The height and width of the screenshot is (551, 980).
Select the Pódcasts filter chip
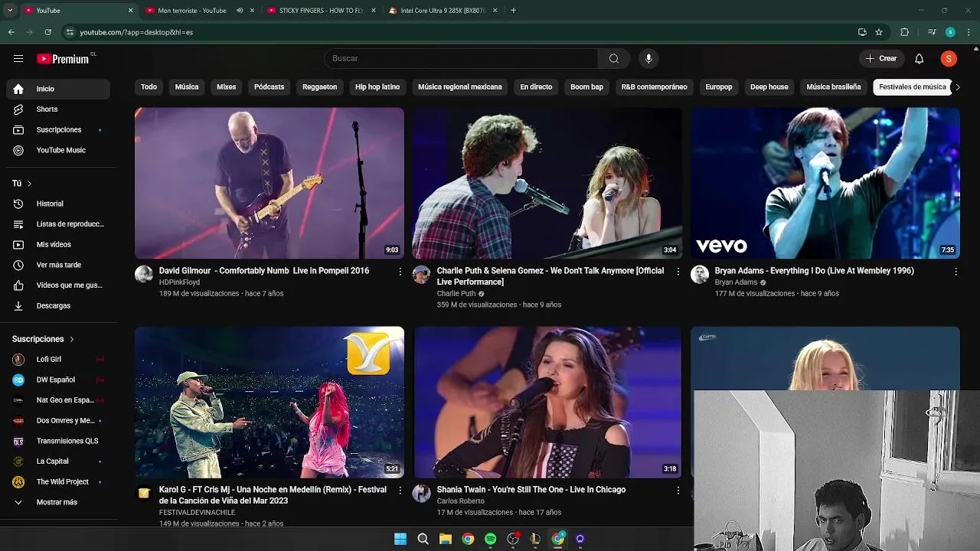(269, 87)
